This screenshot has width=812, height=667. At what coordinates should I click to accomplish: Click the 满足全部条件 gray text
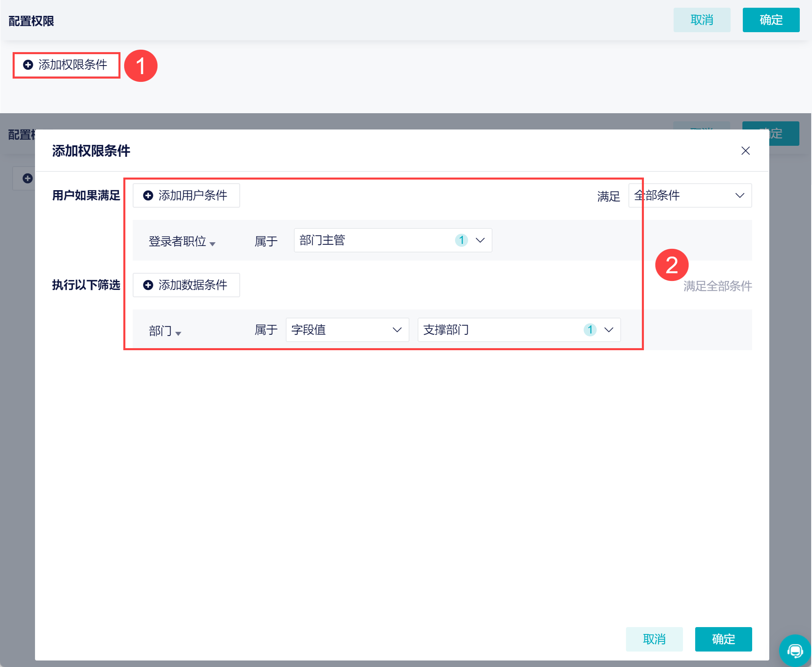tap(718, 286)
